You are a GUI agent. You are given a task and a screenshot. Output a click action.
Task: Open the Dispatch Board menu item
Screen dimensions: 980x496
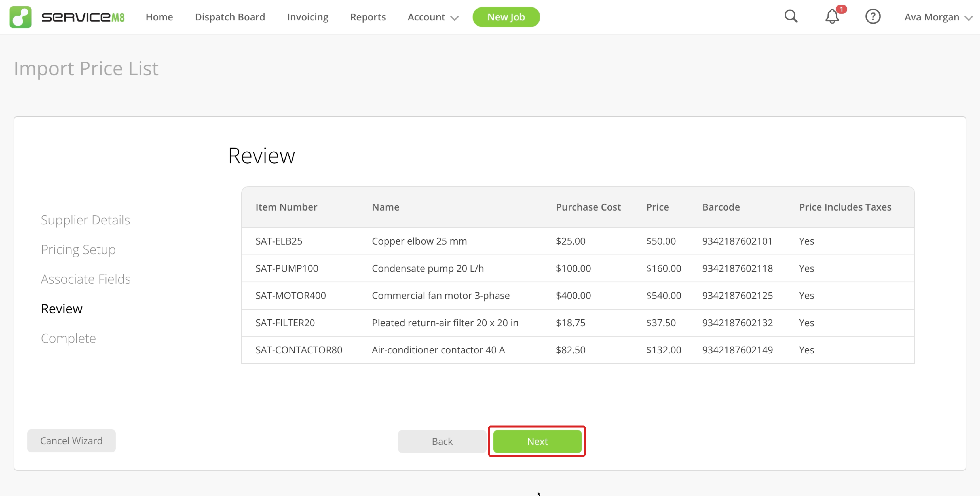pos(230,17)
